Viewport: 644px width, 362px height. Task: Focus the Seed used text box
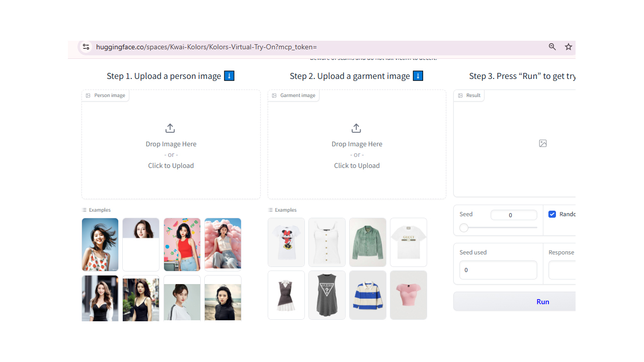tap(498, 270)
